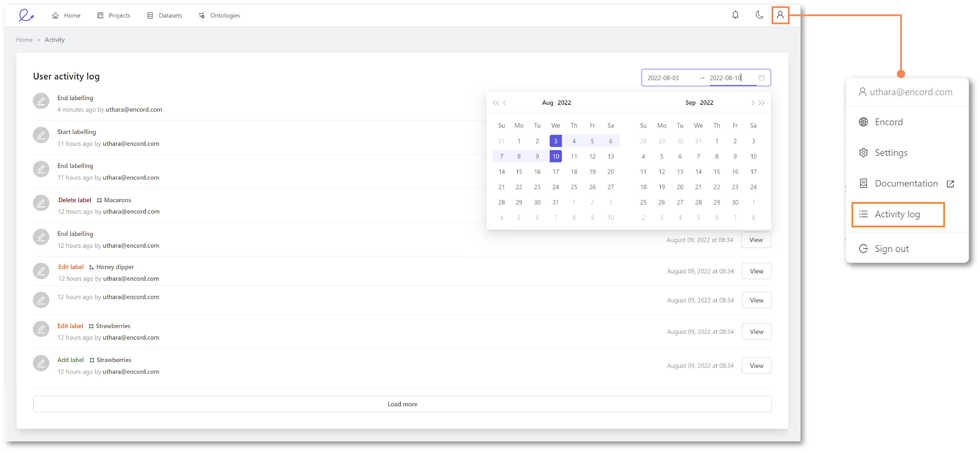Click uthara@encord.com in the 4 minutes ago entry
The image size is (980, 452).
tap(134, 109)
